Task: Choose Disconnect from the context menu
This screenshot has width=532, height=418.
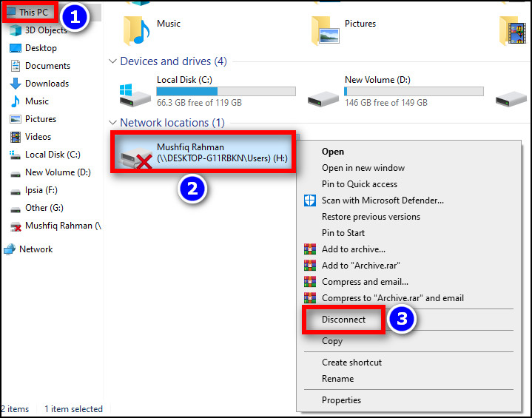Action: [x=343, y=320]
